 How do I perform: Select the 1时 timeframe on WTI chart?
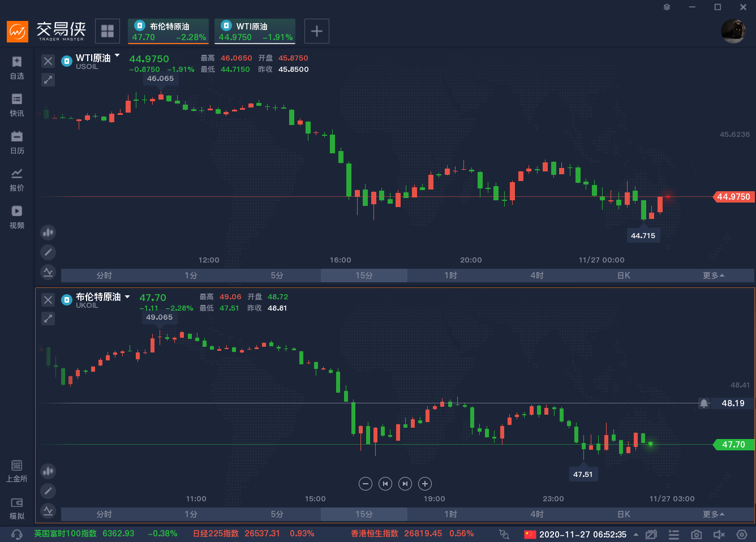pos(450,276)
